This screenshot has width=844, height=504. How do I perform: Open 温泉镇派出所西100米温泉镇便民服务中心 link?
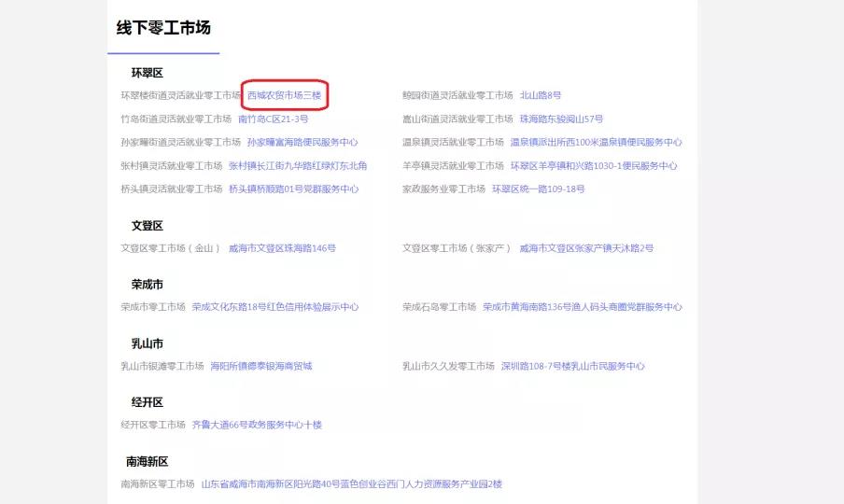tap(595, 143)
